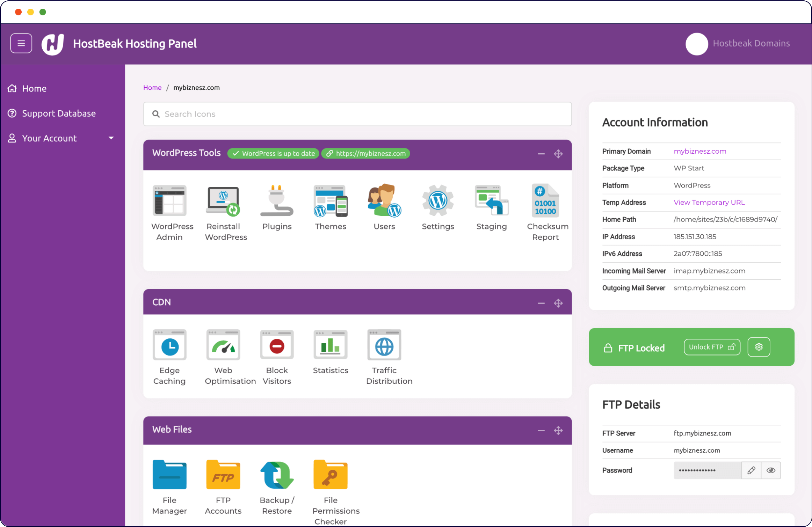Collapse the CDN section
This screenshot has height=527, width=812.
click(542, 302)
